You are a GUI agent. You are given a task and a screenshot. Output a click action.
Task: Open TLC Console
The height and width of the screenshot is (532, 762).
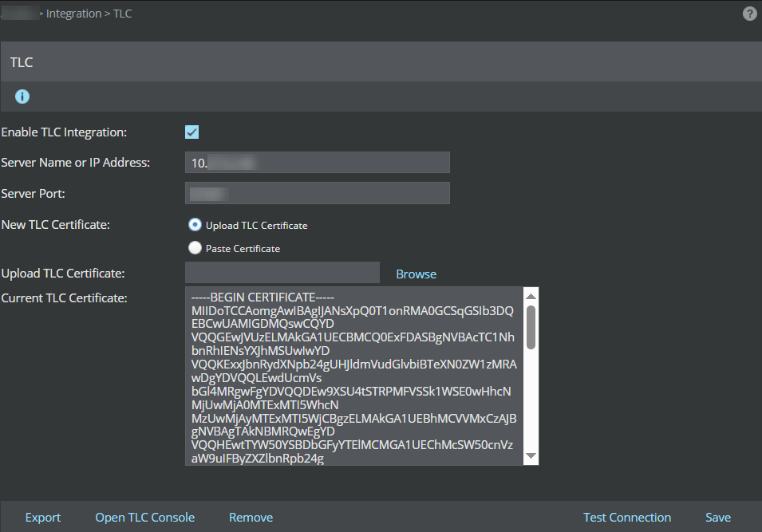click(x=144, y=518)
